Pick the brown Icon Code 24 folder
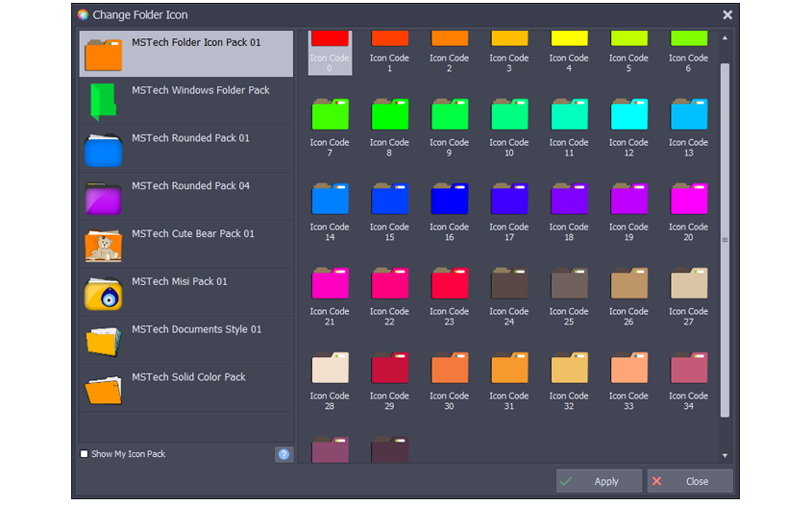The height and width of the screenshot is (505, 812). (508, 283)
